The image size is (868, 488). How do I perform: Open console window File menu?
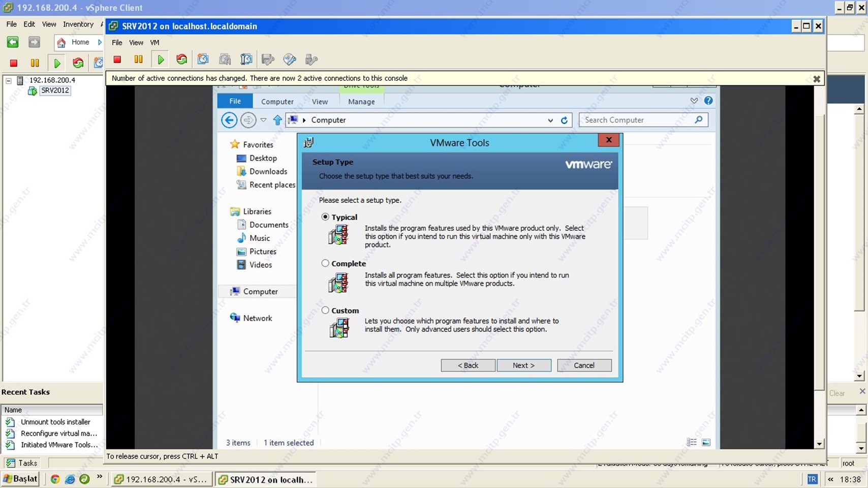(x=117, y=43)
